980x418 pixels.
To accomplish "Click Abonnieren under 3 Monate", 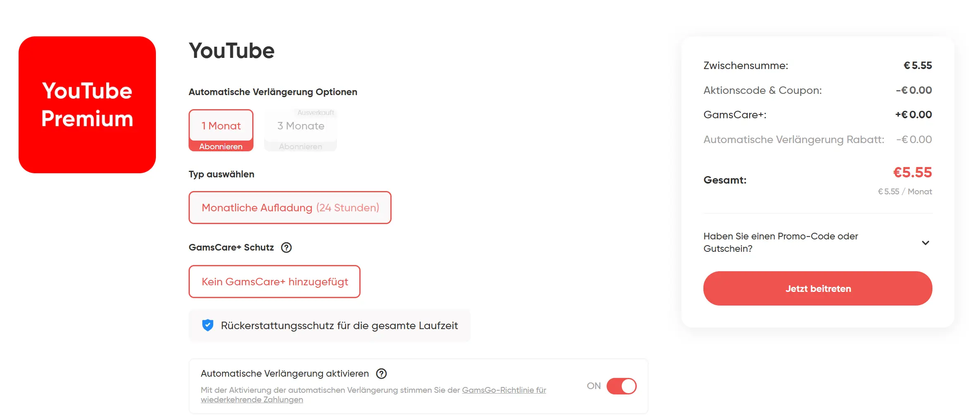I will click(x=301, y=146).
